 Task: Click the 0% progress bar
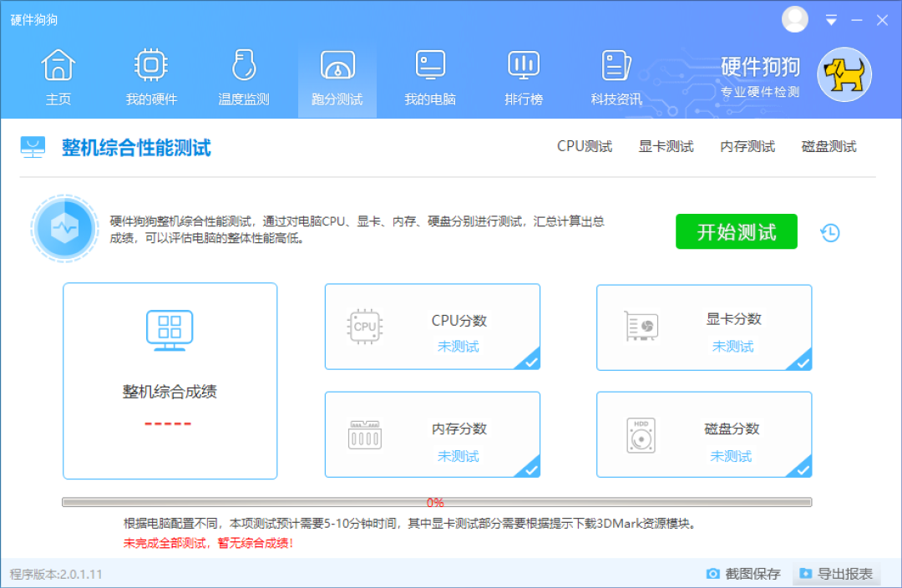pyautogui.click(x=435, y=502)
